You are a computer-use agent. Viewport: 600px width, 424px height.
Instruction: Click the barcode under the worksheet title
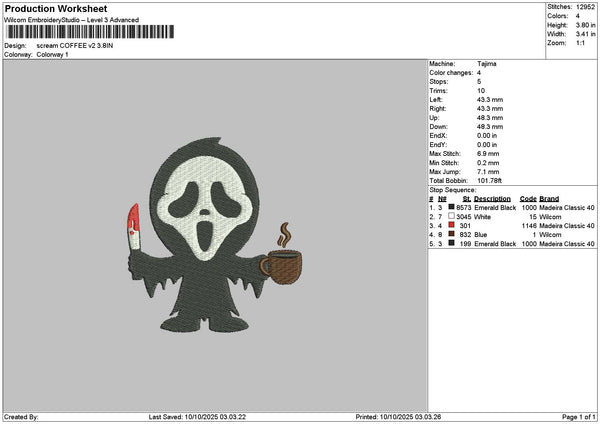click(90, 32)
